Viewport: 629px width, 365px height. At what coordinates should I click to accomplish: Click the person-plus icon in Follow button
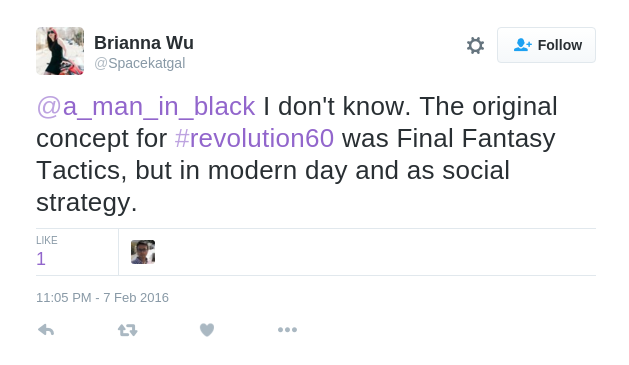tap(522, 45)
